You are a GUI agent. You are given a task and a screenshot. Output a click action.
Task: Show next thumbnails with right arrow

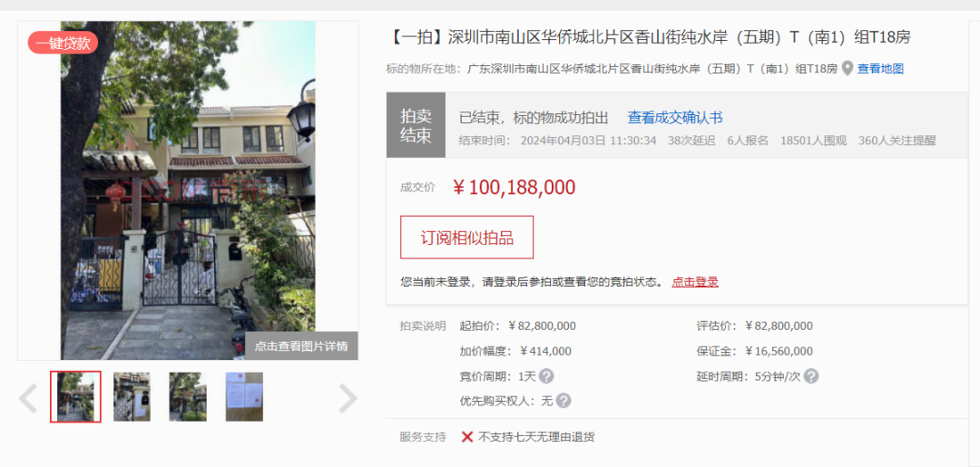348,398
